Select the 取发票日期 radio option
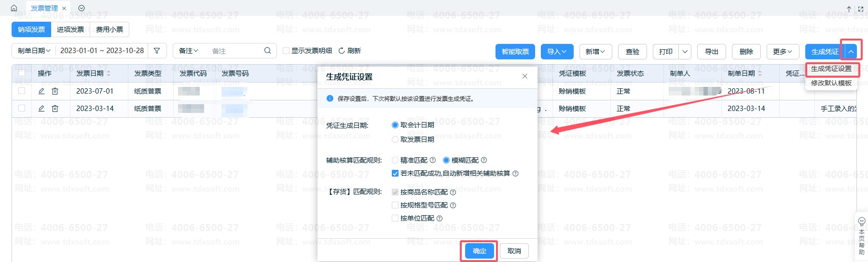This screenshot has width=868, height=262. point(395,139)
